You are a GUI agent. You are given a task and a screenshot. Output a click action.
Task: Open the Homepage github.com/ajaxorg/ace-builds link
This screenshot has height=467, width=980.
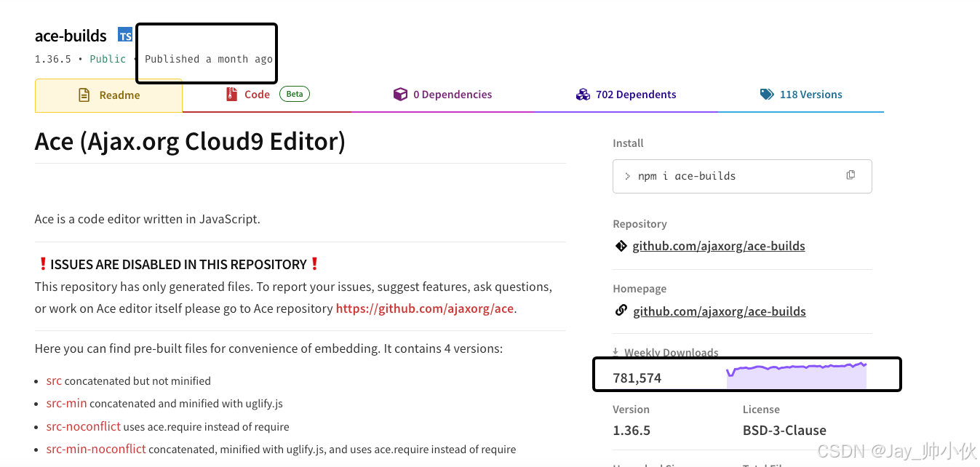720,311
